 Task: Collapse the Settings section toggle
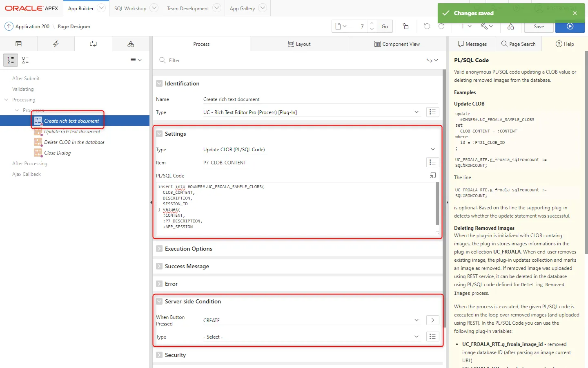pos(159,134)
